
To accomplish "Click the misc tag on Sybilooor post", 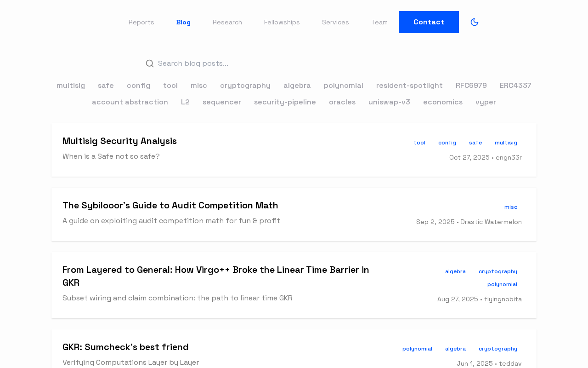I will coord(511,207).
